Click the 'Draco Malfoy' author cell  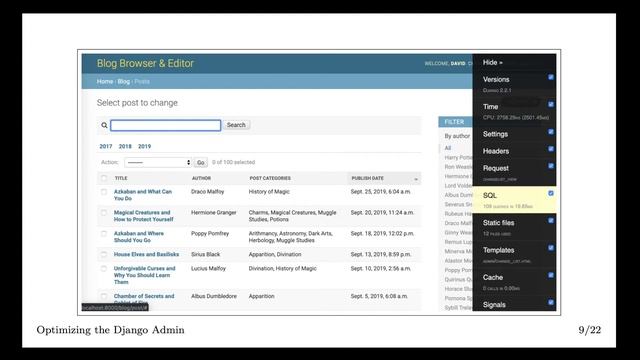207,192
